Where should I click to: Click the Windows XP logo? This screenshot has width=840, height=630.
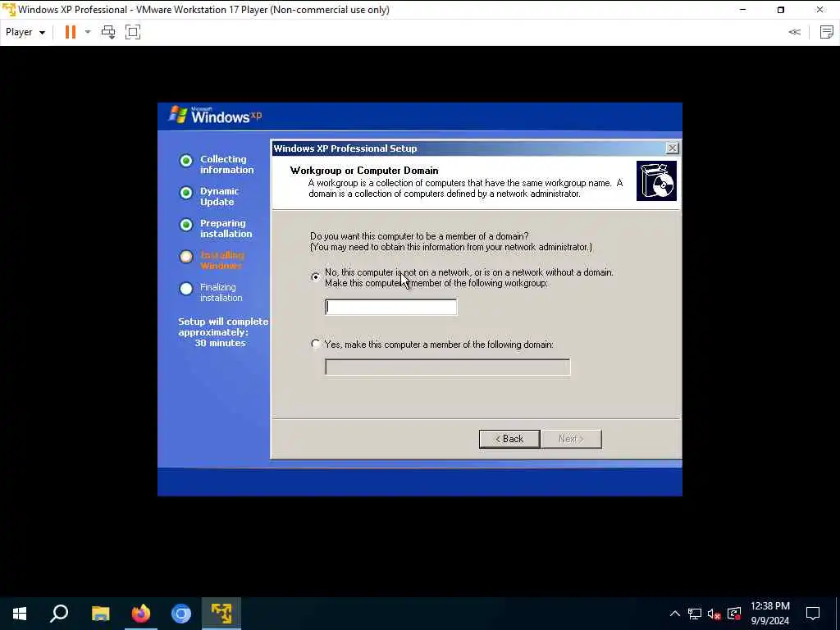[x=216, y=115]
